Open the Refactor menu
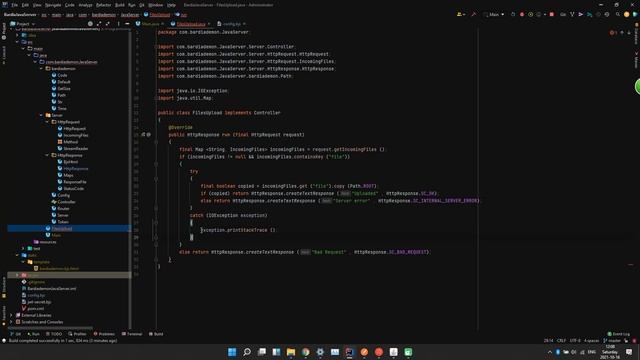Screen dimensions: 640x360 (x=103, y=5)
